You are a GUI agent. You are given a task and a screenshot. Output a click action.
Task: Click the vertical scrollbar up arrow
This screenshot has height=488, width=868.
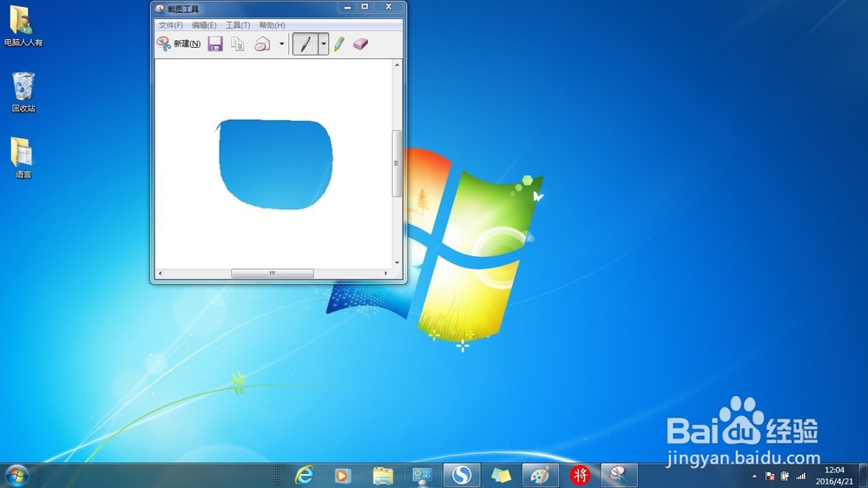(x=397, y=65)
